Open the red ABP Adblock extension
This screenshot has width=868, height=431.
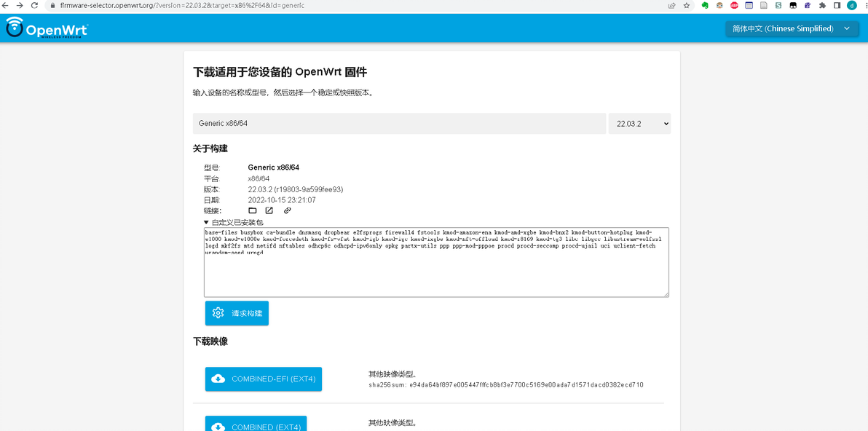tap(734, 6)
